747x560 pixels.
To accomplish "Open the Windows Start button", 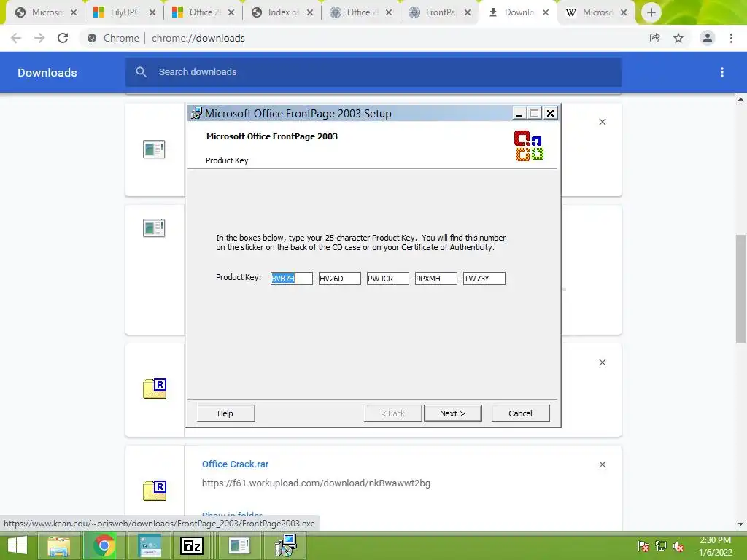I will tap(18, 545).
